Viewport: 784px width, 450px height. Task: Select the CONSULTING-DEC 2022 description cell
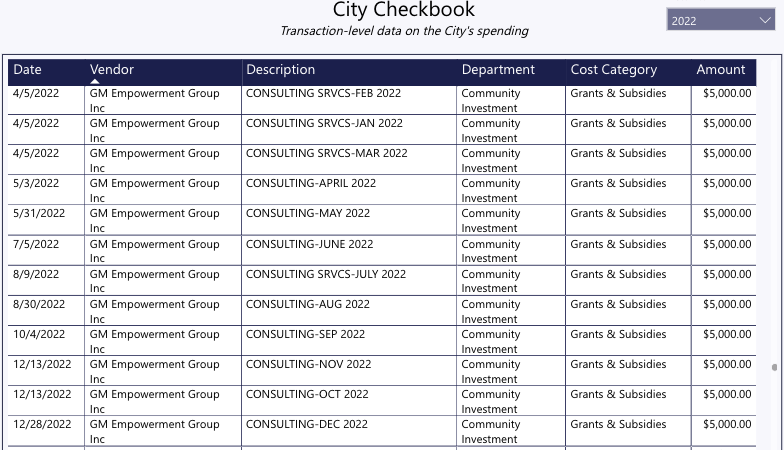348,430
